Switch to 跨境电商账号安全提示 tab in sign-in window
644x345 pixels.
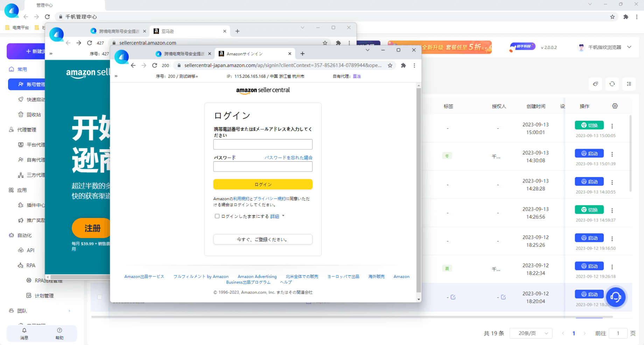pyautogui.click(x=183, y=54)
